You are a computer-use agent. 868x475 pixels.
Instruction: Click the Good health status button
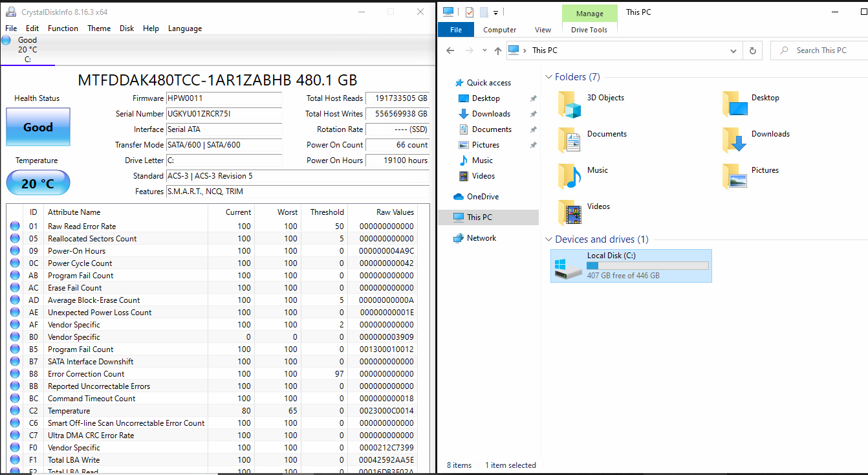[38, 127]
